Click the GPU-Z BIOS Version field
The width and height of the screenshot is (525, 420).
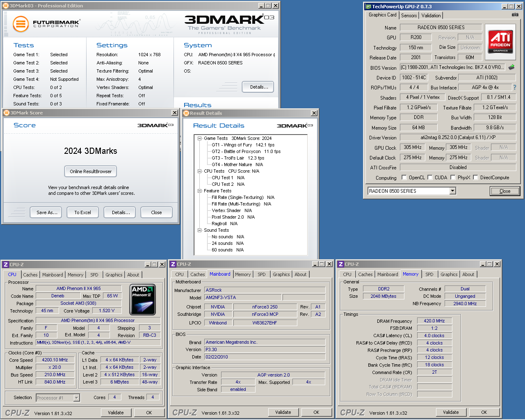453,67
